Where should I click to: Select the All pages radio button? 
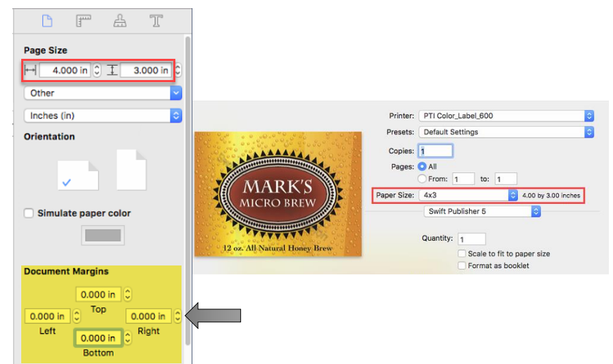[x=422, y=166]
